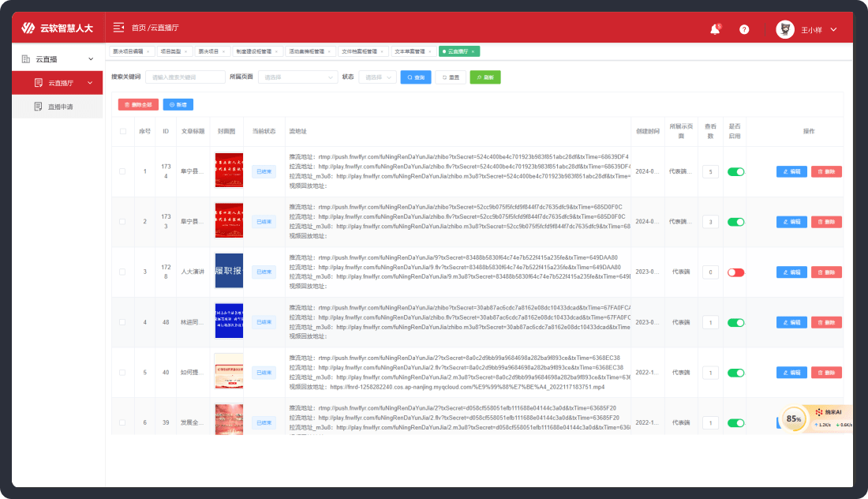Open the 所属页面 dropdown
This screenshot has height=499, width=868.
pyautogui.click(x=298, y=77)
